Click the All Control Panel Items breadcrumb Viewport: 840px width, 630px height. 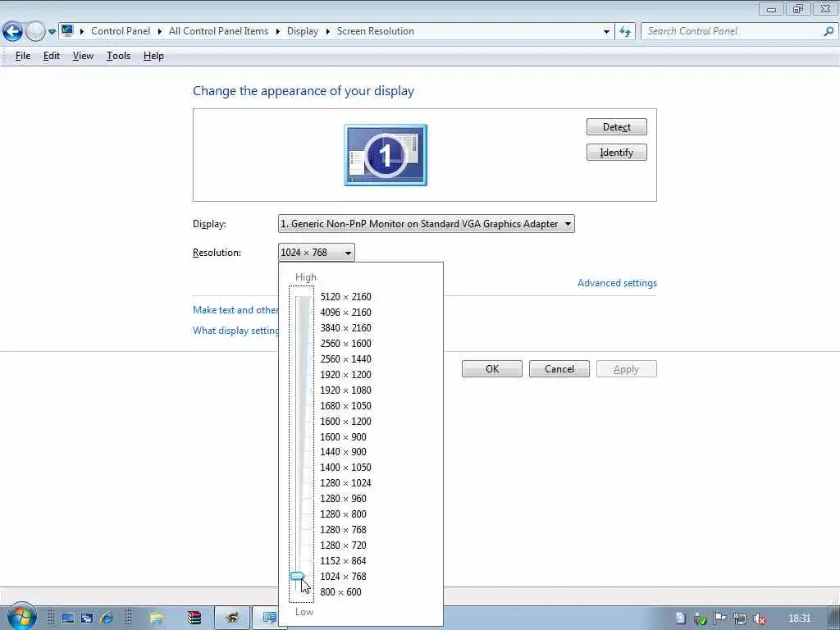coord(218,31)
